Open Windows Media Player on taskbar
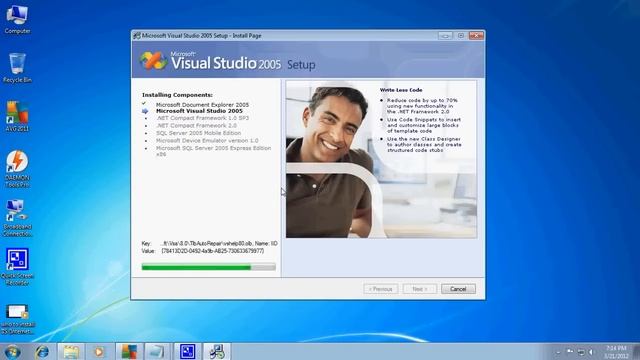This screenshot has height=360, width=640. 99,351
